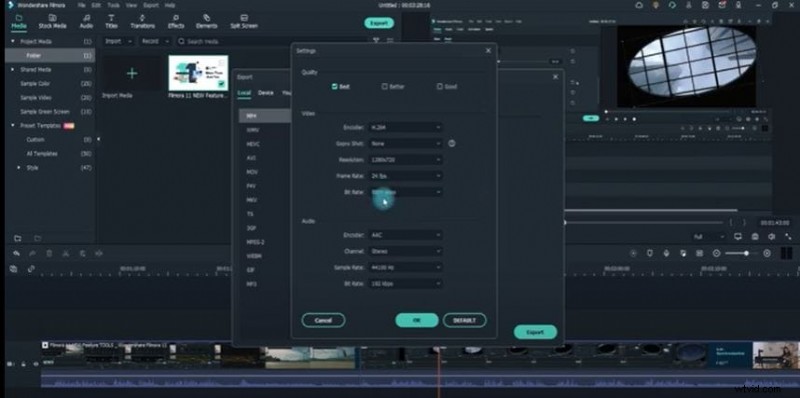800x398 pixels.
Task: Open the video Encoder H.264 dropdown
Action: tap(405, 128)
